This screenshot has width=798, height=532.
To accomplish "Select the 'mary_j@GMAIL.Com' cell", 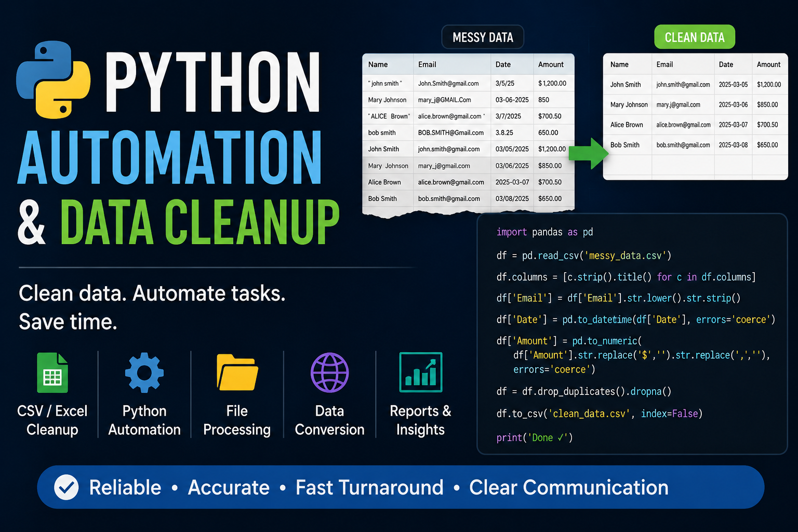I will click(445, 100).
